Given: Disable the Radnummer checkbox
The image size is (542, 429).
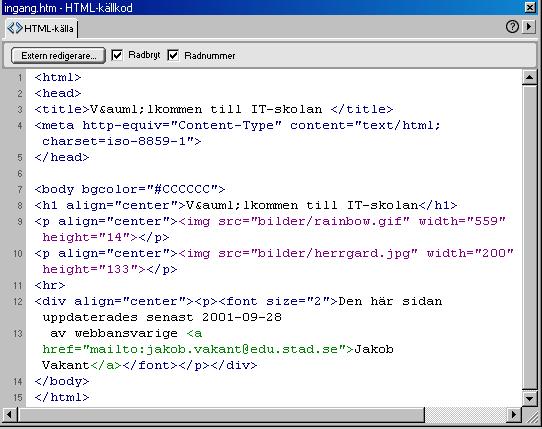Looking at the screenshot, I should coord(173,55).
